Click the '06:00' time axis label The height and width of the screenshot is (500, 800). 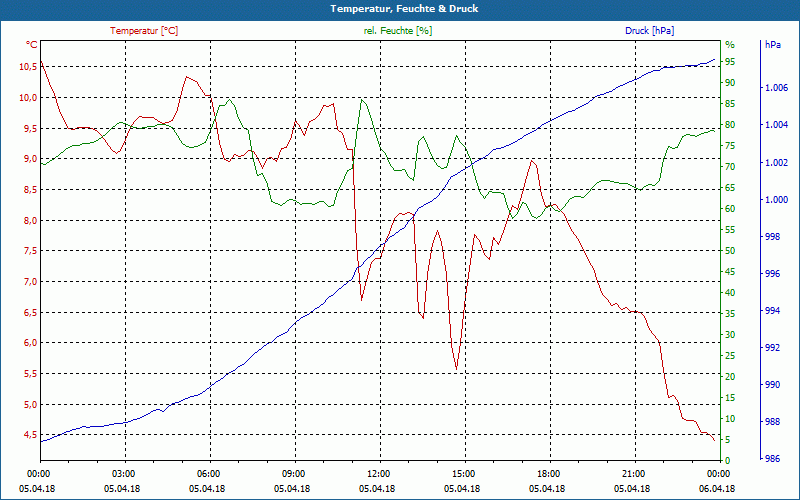pyautogui.click(x=210, y=473)
